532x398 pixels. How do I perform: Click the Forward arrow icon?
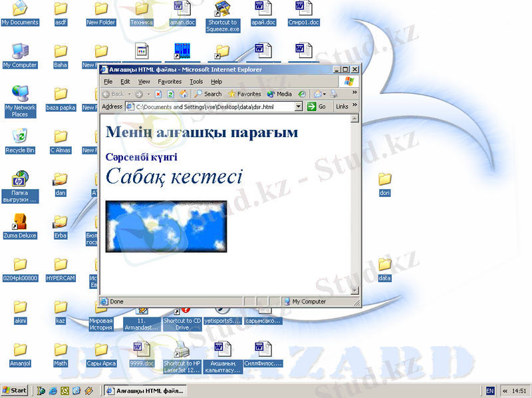pos(139,95)
